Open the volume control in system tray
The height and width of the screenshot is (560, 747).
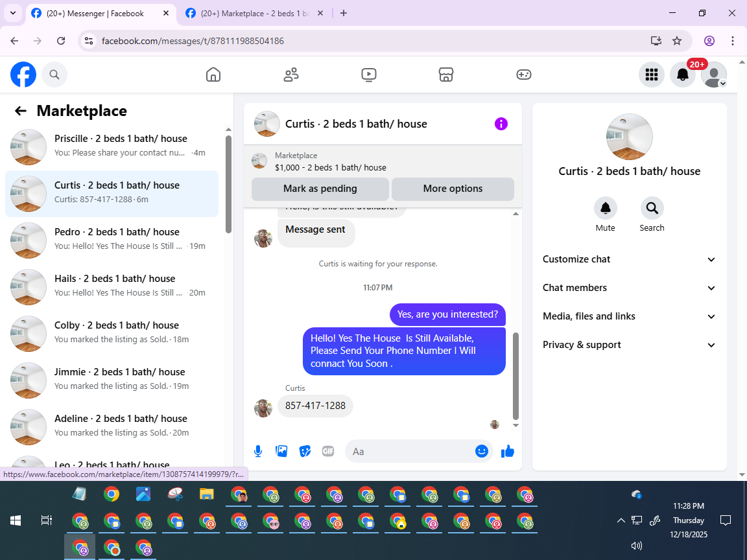click(x=637, y=546)
